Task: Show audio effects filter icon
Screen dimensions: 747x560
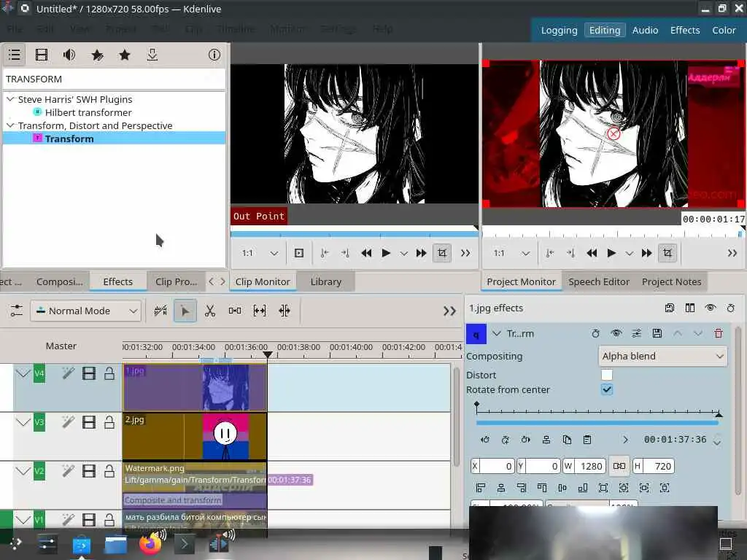Action: click(69, 55)
